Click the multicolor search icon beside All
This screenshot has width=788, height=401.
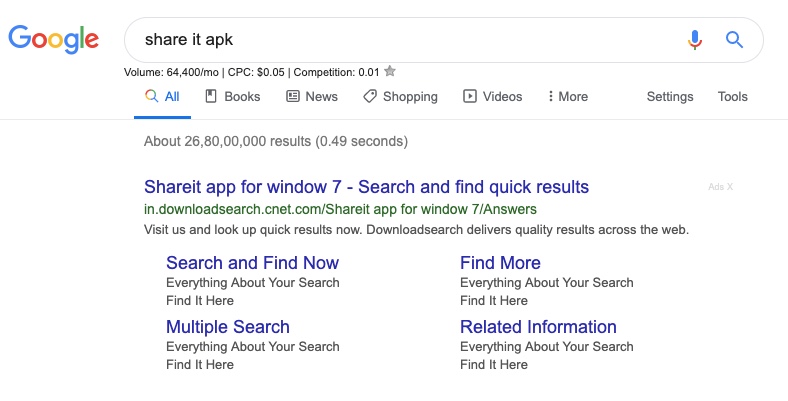(151, 96)
